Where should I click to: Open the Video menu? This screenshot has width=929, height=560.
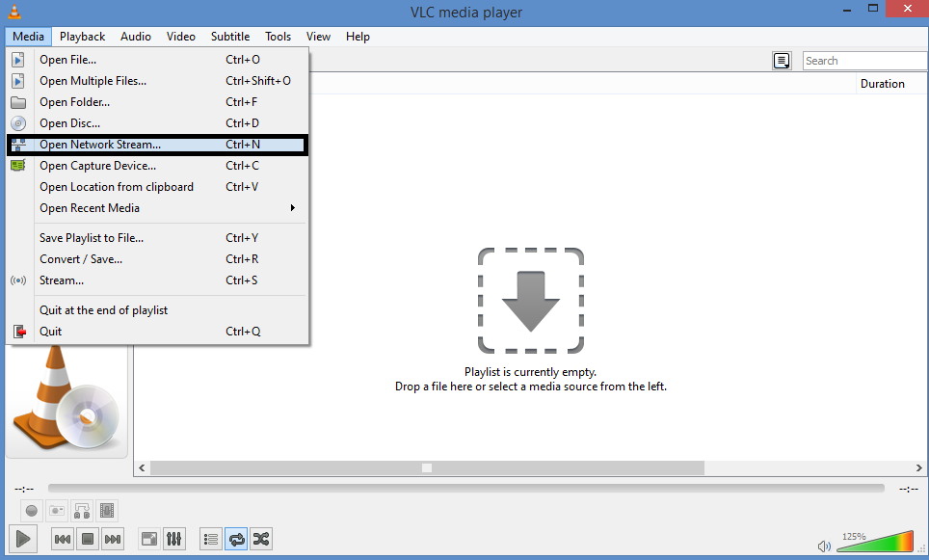(x=181, y=37)
